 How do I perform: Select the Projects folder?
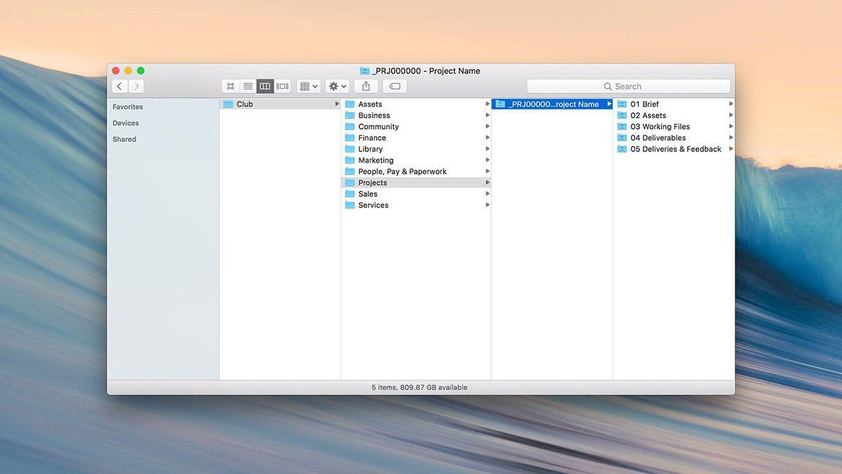pos(416,183)
